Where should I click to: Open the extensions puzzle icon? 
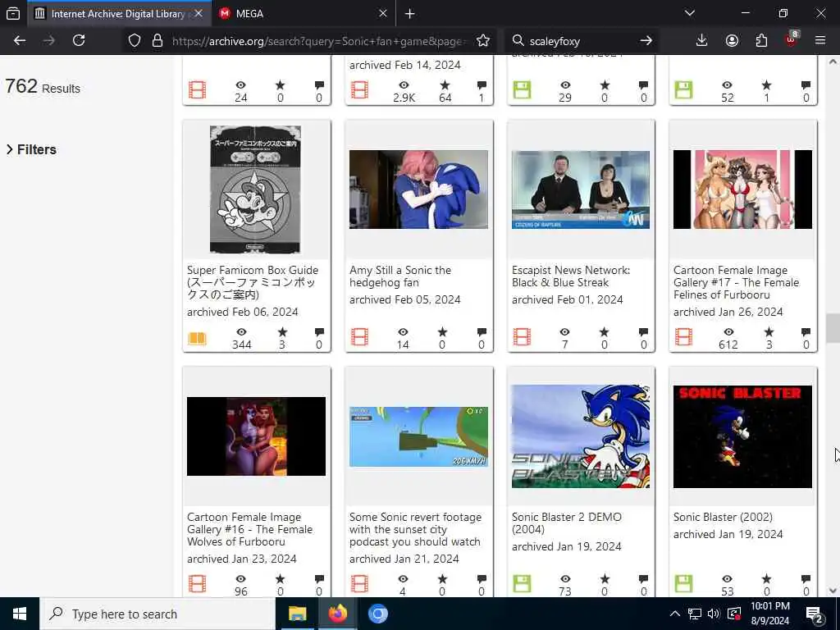click(761, 41)
